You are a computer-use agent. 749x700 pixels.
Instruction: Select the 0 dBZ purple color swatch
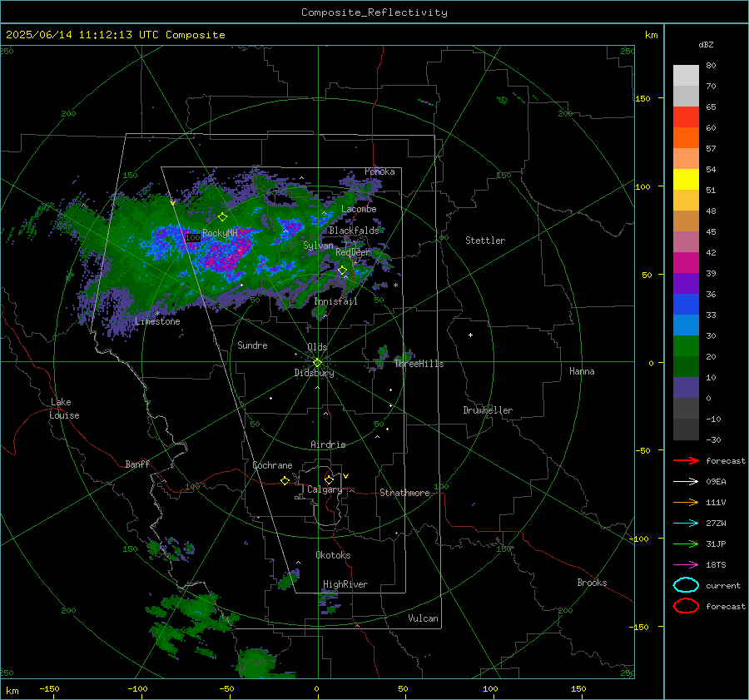(686, 388)
